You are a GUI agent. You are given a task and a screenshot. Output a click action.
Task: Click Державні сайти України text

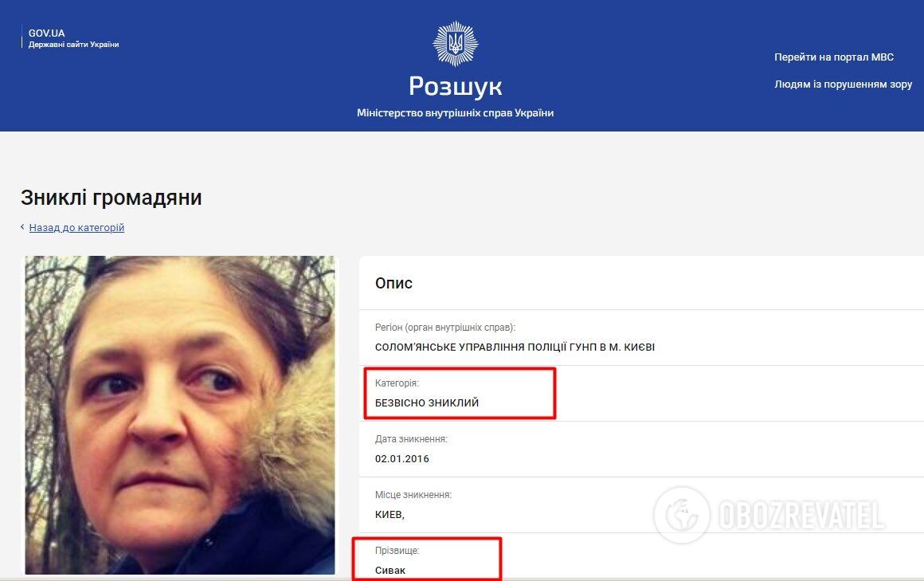point(73,45)
